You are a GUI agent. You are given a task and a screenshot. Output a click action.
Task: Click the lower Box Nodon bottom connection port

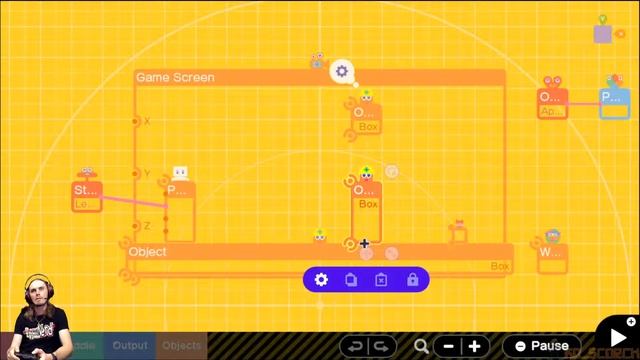(350, 244)
